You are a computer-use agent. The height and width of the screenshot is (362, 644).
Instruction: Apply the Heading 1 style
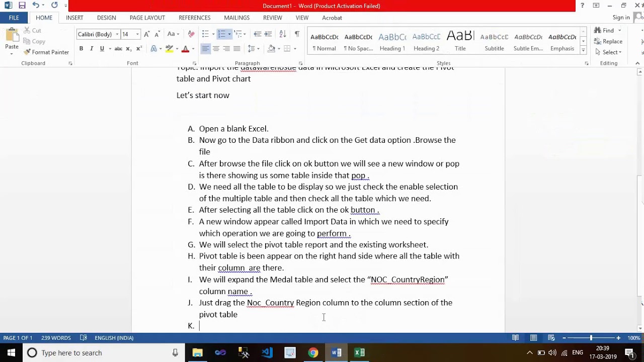pos(392,41)
